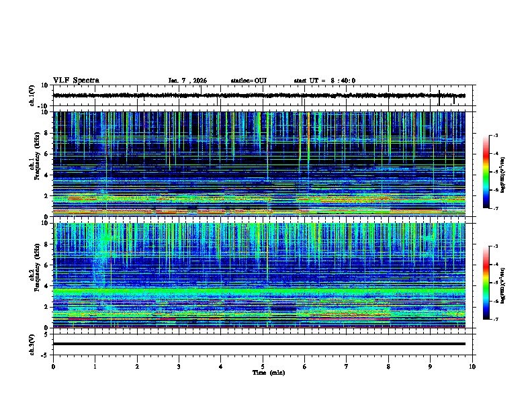Click the "VLF Spectra" plot title
532x411 pixels.
click(76, 81)
